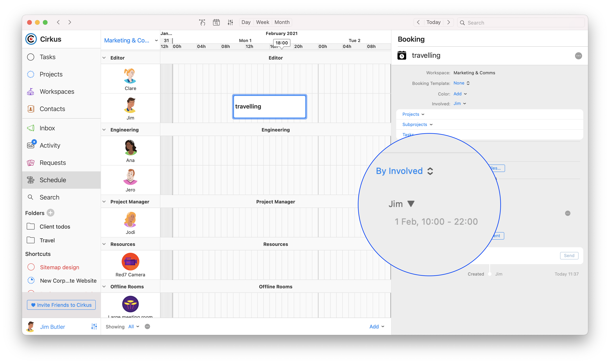Jump to Today in schedule
The image size is (610, 364).
434,22
